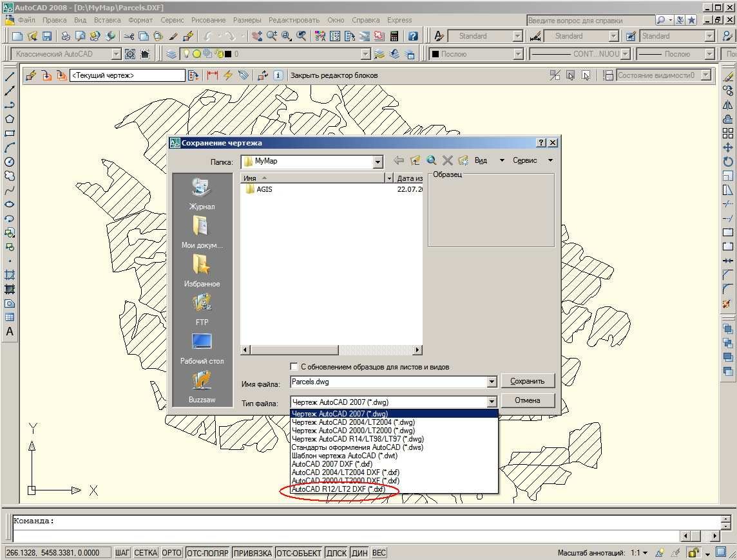Toggle ОРТО mode in status bar
This screenshot has height=560, width=737.
[171, 552]
